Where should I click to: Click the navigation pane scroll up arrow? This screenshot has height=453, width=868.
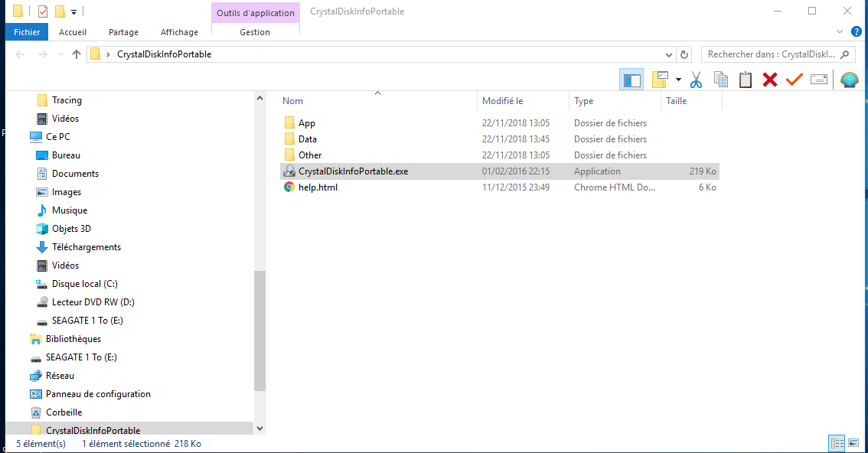click(x=259, y=98)
